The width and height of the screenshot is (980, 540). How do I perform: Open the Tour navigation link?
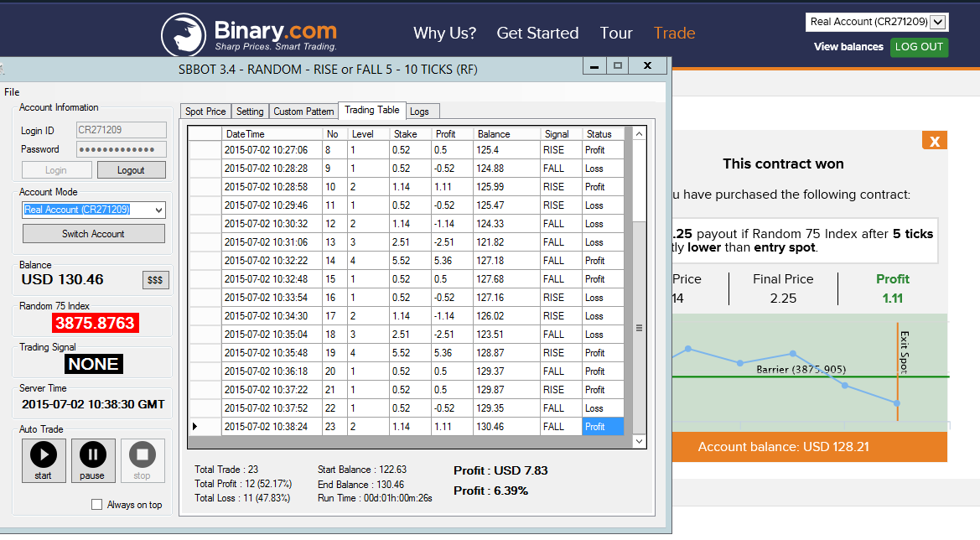click(x=616, y=34)
